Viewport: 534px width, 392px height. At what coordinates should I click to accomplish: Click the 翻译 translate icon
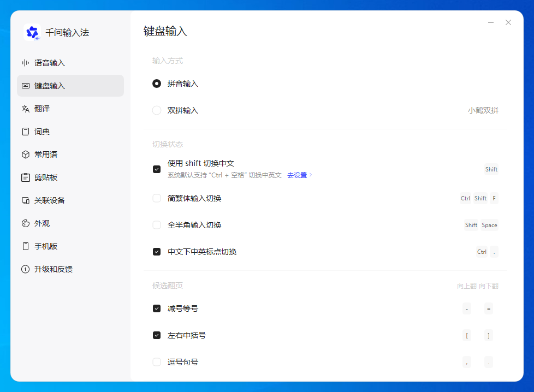(x=26, y=109)
